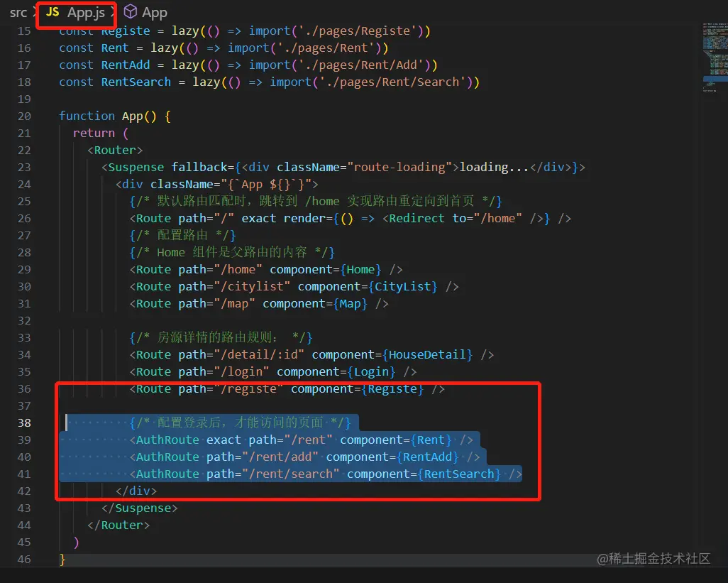Click the App symbol cube icon
The image size is (728, 583).
131,11
